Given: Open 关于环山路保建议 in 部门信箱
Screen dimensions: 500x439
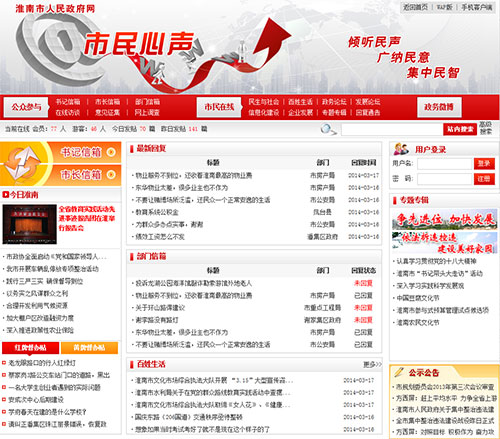Looking at the screenshot, I should pos(160,308).
